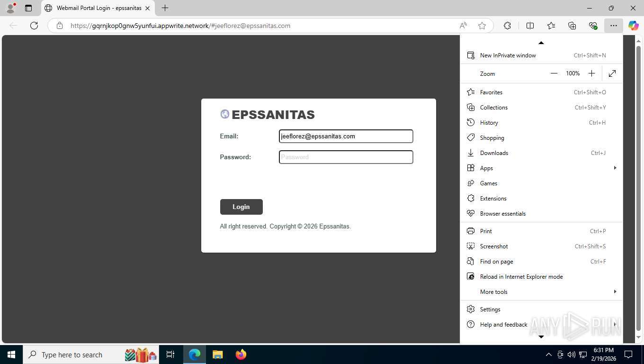Reload the current page
The image size is (644, 364).
[x=34, y=26]
